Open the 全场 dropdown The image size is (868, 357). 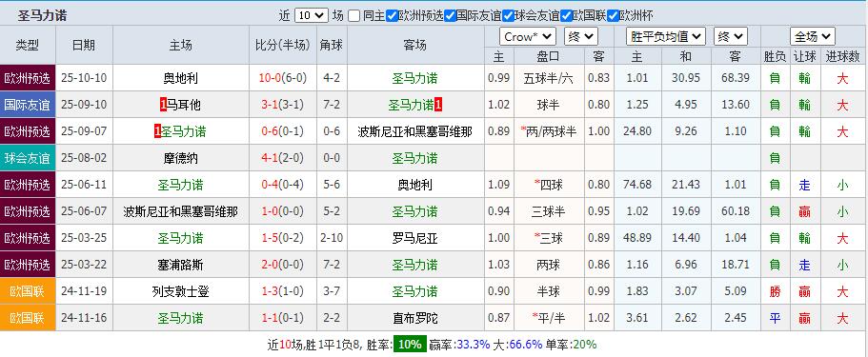812,37
